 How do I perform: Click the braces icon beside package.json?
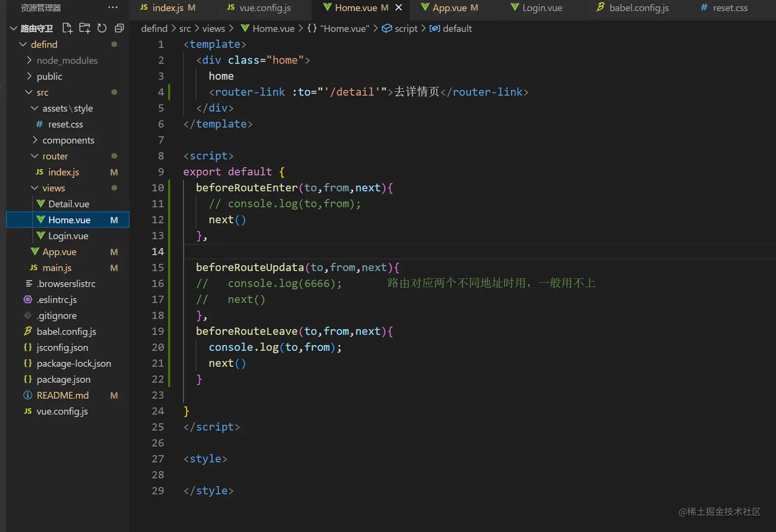pos(28,379)
